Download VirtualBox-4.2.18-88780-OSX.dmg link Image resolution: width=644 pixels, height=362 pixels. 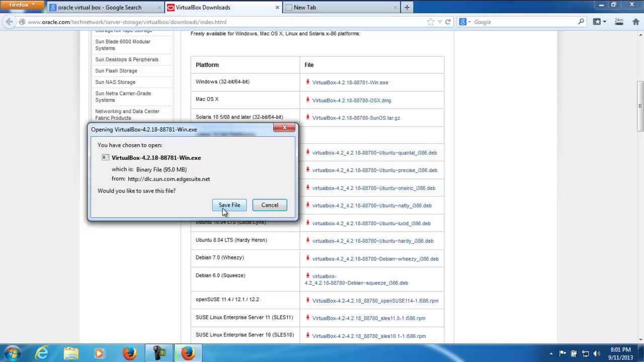[352, 101]
